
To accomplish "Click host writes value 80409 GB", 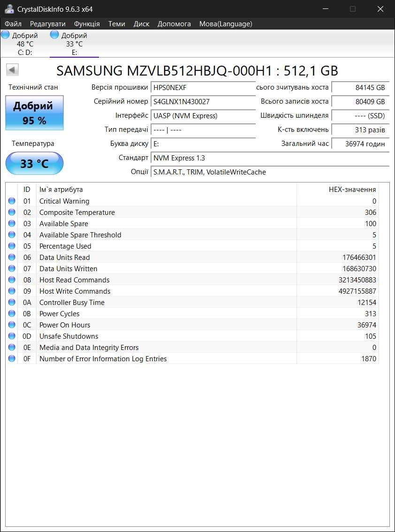I will click(360, 101).
